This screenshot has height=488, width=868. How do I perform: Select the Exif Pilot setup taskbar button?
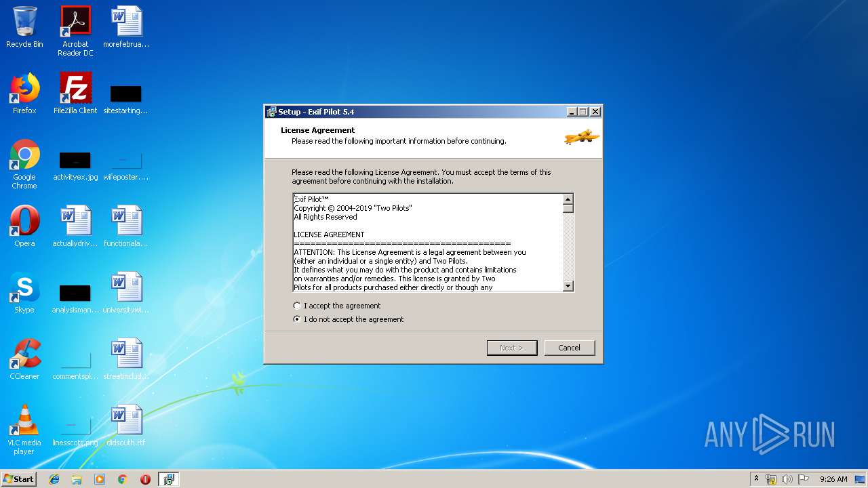pos(168,479)
